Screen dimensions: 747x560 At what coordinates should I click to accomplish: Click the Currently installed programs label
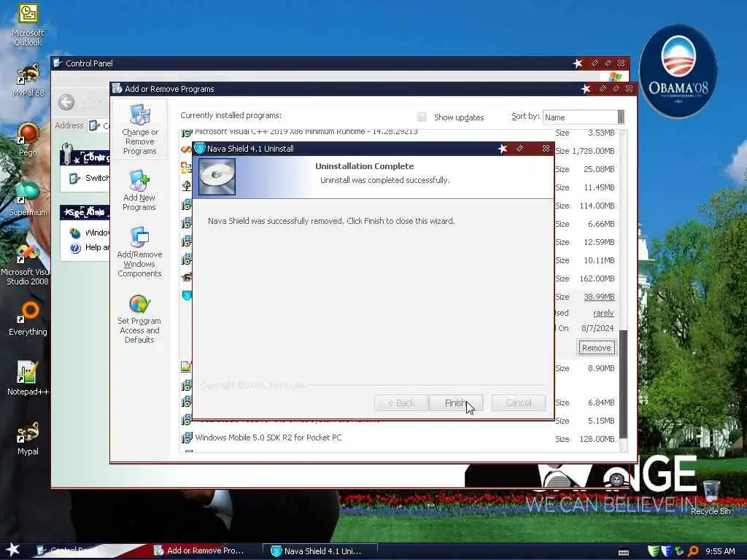[231, 115]
